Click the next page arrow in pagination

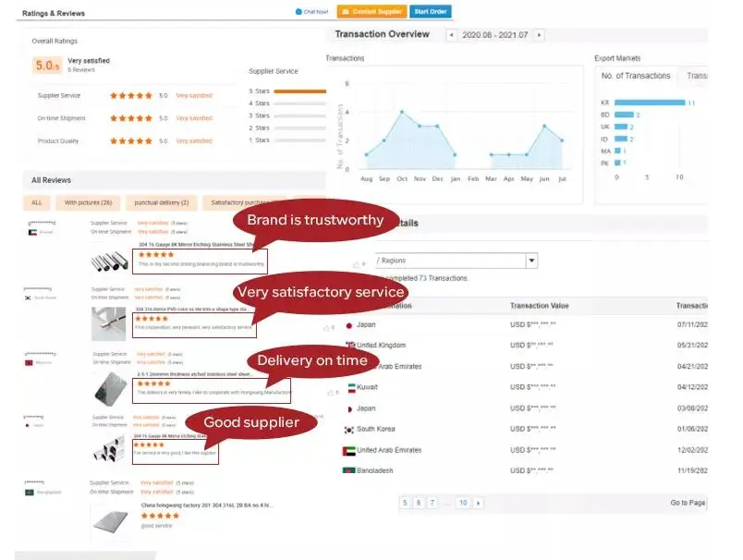[478, 503]
